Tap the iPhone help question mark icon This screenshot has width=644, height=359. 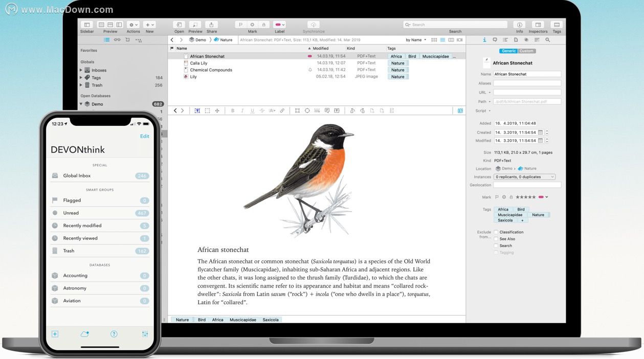114,334
